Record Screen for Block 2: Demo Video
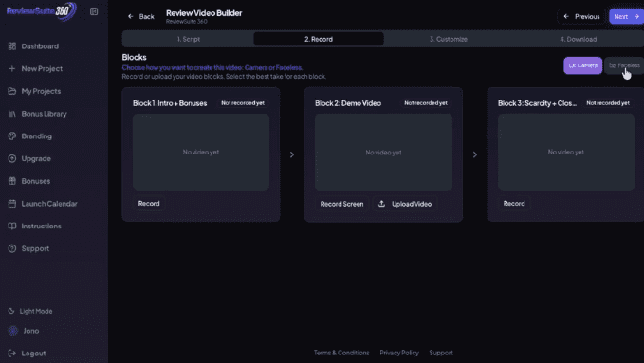Viewport: 644px width, 363px height. point(341,204)
